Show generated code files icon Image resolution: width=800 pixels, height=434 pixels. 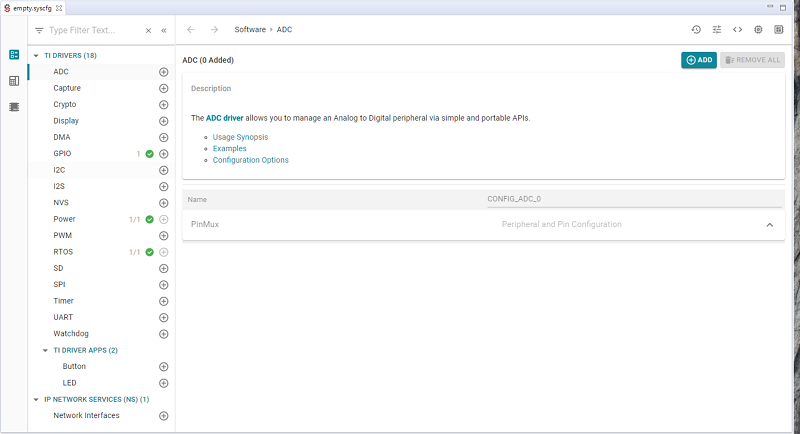pyautogui.click(x=738, y=30)
